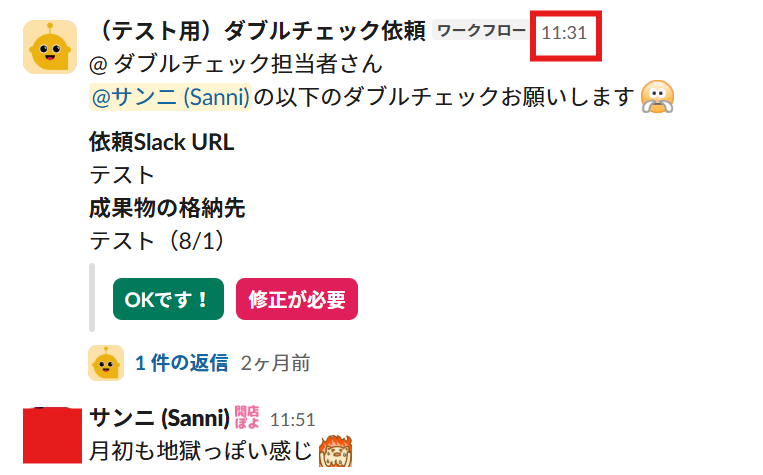Screen dimensions: 763x475
Task: Open Sanni's red profile picture
Action: [53, 435]
